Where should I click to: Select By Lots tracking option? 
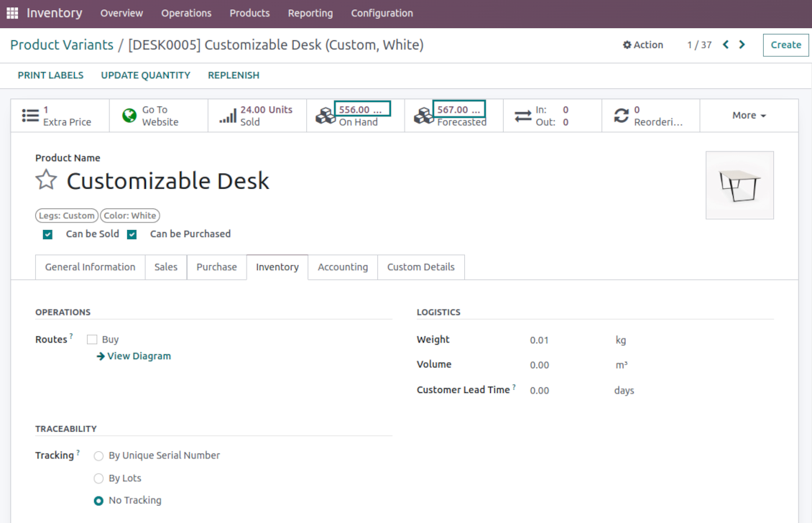pyautogui.click(x=99, y=478)
